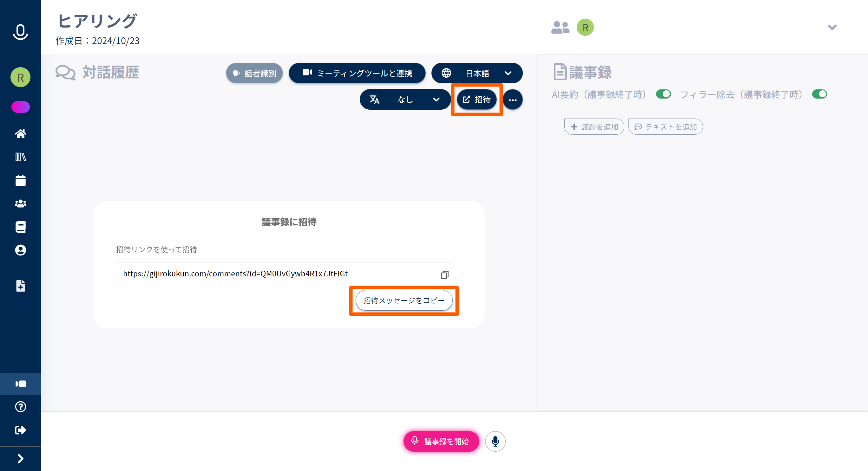Open the home icon in sidebar
This screenshot has height=471, width=868.
click(x=21, y=134)
